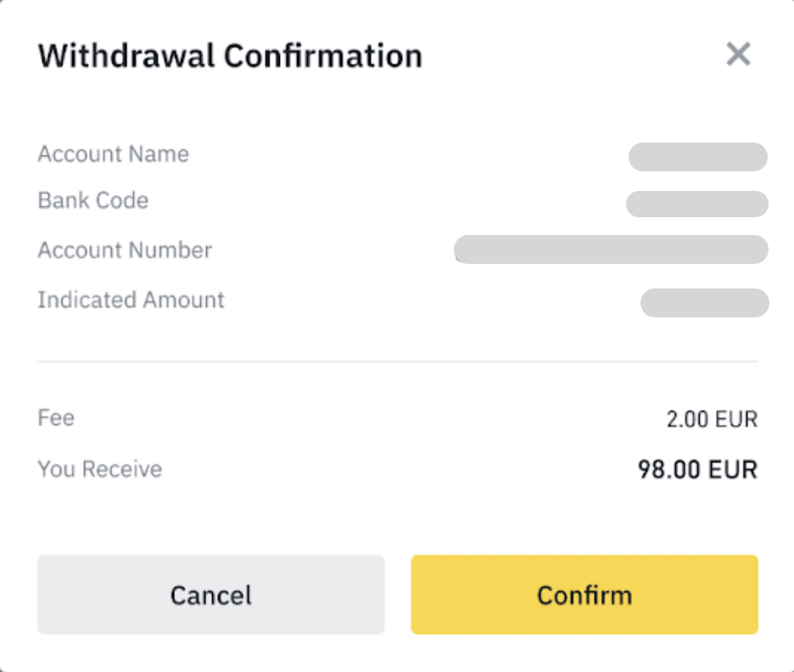The height and width of the screenshot is (672, 794).
Task: Select the redacted Bank Code value
Action: click(696, 204)
